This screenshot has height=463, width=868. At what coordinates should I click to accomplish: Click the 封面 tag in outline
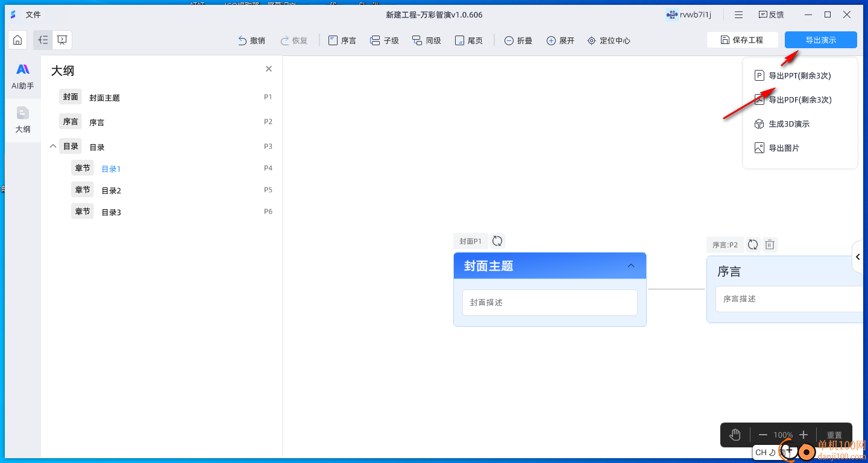(x=71, y=96)
